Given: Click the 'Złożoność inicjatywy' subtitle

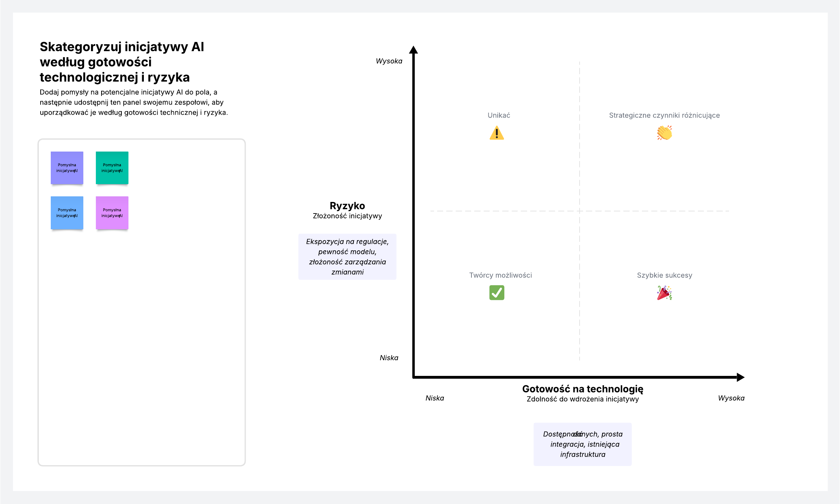Looking at the screenshot, I should click(347, 216).
